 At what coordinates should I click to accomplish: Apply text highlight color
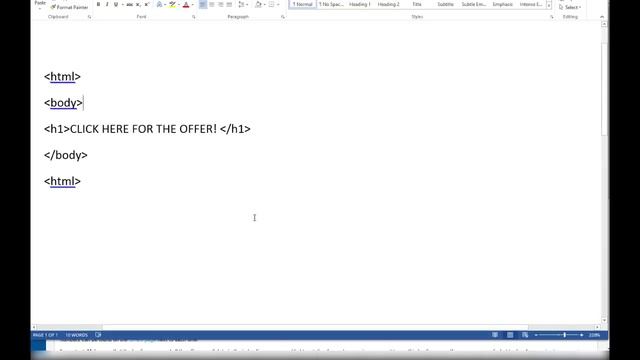click(173, 4)
